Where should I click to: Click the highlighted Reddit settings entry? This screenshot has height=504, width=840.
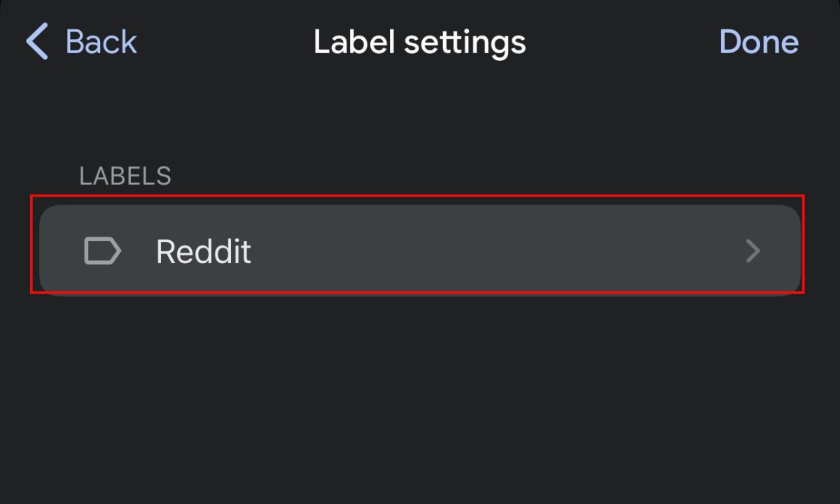[x=420, y=251]
